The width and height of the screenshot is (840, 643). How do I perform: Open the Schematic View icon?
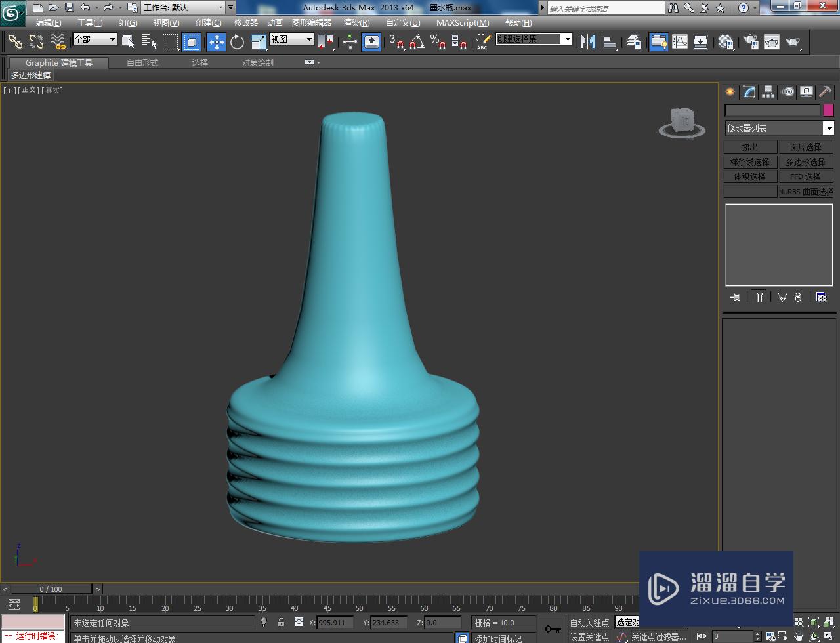click(701, 42)
